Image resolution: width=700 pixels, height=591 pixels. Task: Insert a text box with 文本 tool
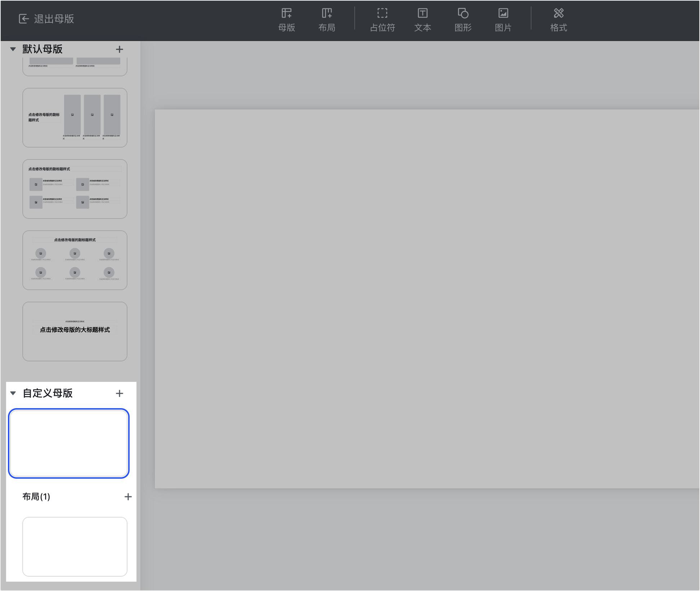click(x=423, y=20)
